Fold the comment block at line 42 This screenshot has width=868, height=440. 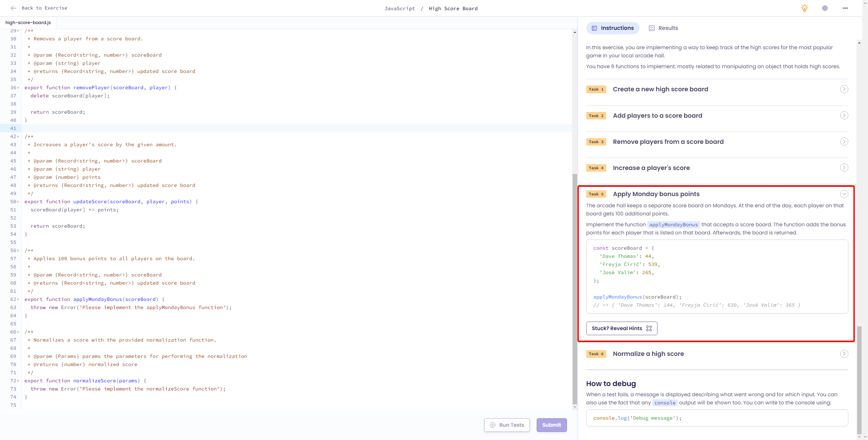(x=18, y=137)
